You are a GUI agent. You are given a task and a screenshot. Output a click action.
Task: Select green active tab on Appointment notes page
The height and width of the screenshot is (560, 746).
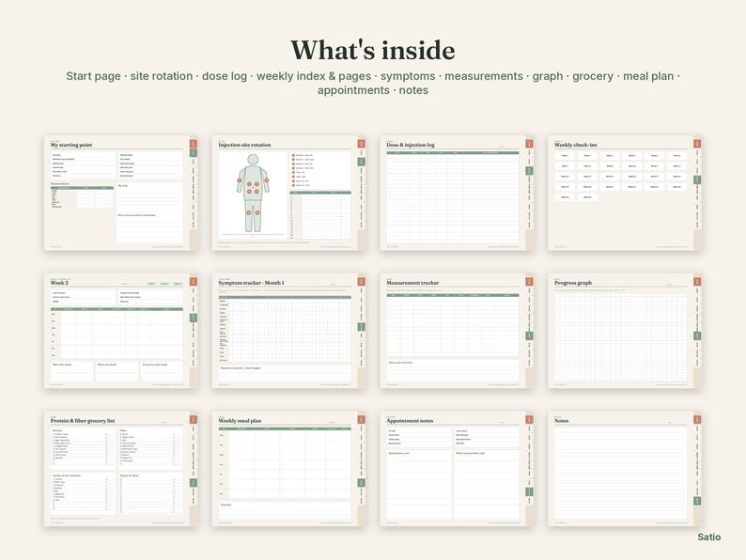point(530,492)
